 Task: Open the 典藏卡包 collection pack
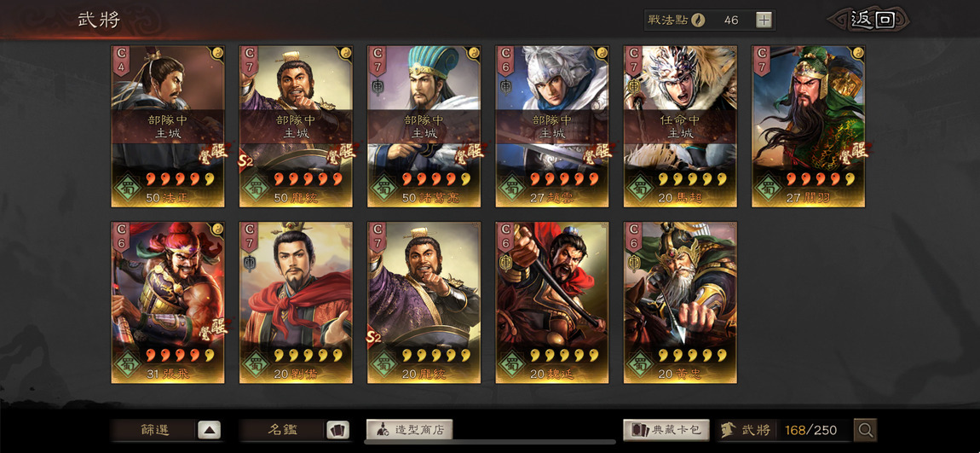coord(666,431)
